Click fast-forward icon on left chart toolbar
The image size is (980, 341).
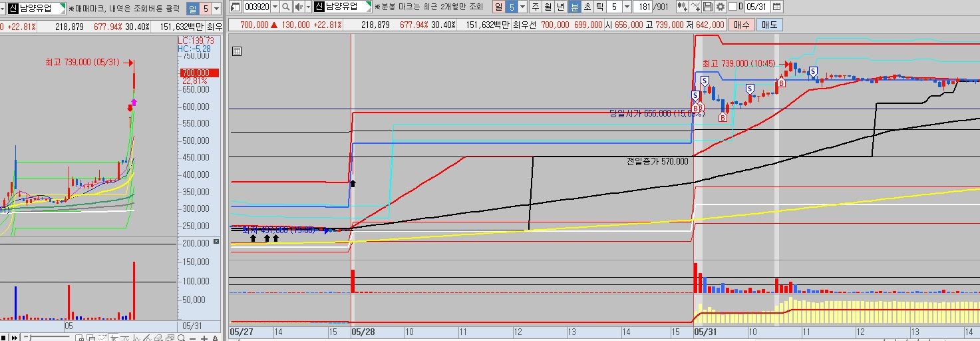tap(15, 338)
